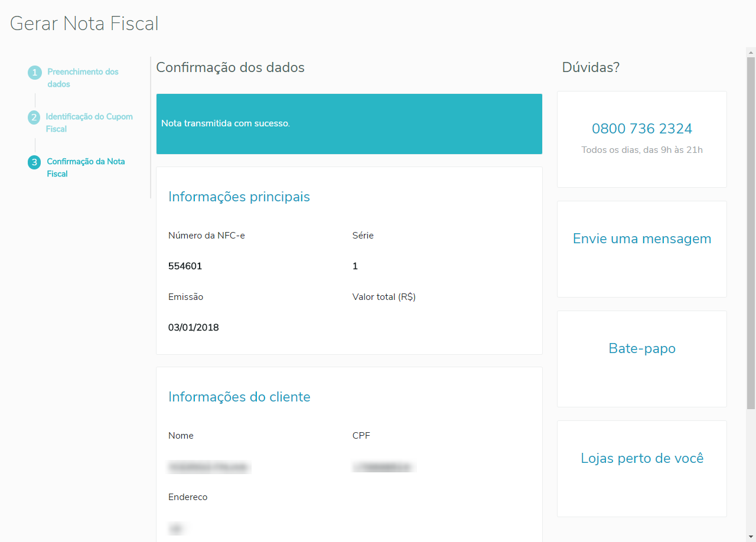
Task: Click the Endereco label
Action: click(x=188, y=497)
